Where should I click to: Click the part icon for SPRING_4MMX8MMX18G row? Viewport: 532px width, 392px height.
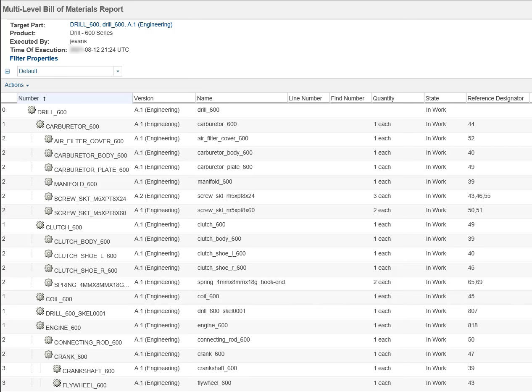click(x=48, y=282)
